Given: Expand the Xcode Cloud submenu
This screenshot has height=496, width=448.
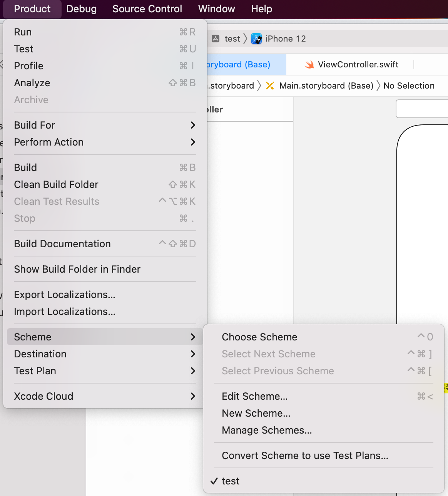Looking at the screenshot, I should click(x=105, y=396).
